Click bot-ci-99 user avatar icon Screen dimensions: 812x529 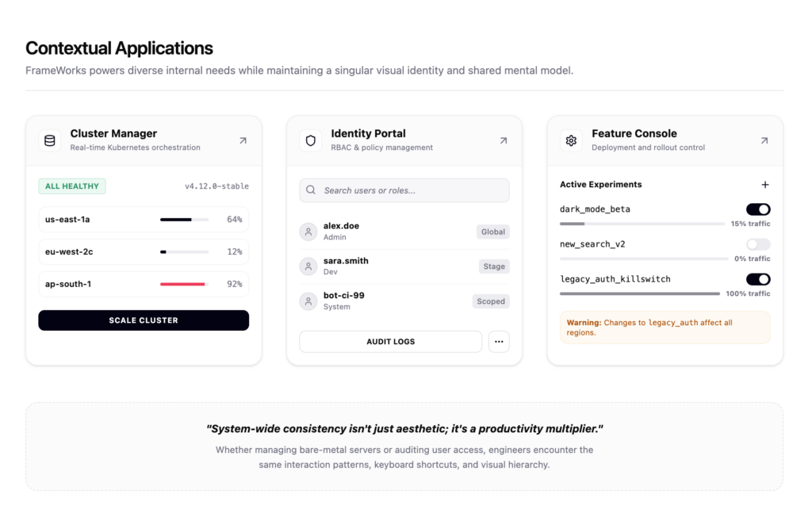coord(308,301)
